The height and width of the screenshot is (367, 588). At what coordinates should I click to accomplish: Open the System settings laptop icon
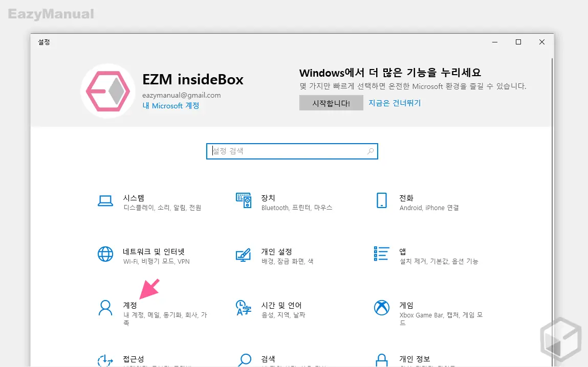105,201
